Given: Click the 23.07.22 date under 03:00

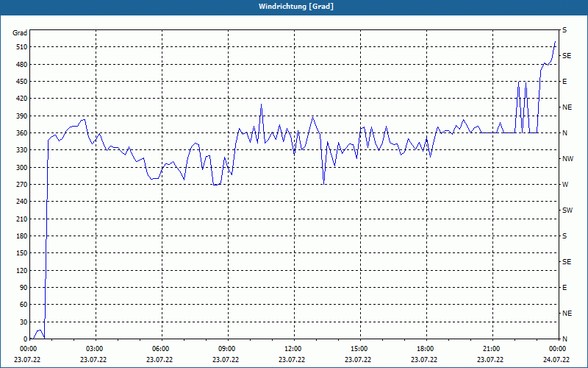Looking at the screenshot, I should click(93, 359).
